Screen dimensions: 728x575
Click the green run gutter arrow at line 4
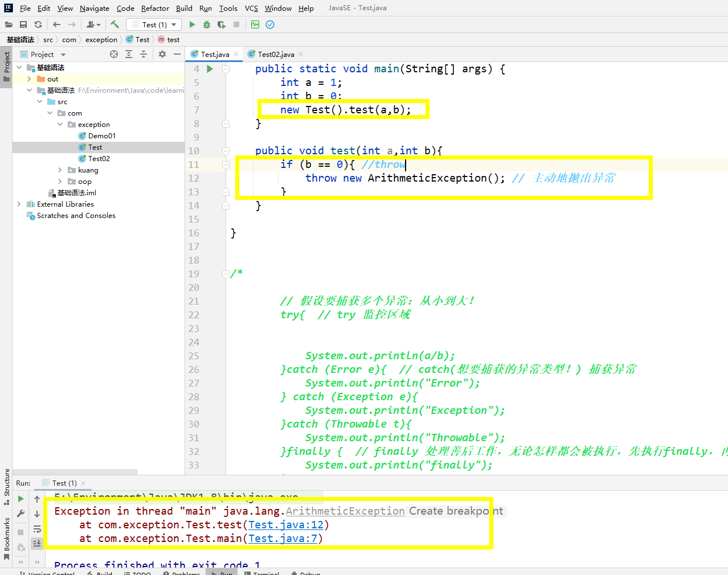pyautogui.click(x=210, y=69)
